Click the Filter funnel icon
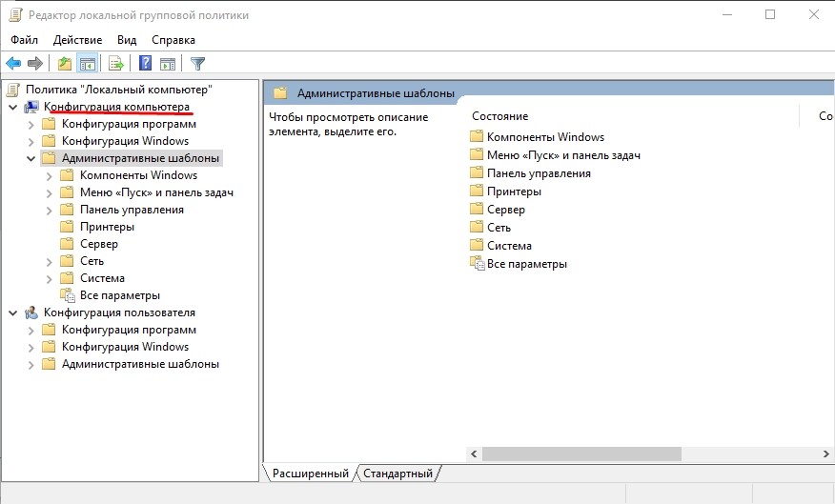 (197, 64)
